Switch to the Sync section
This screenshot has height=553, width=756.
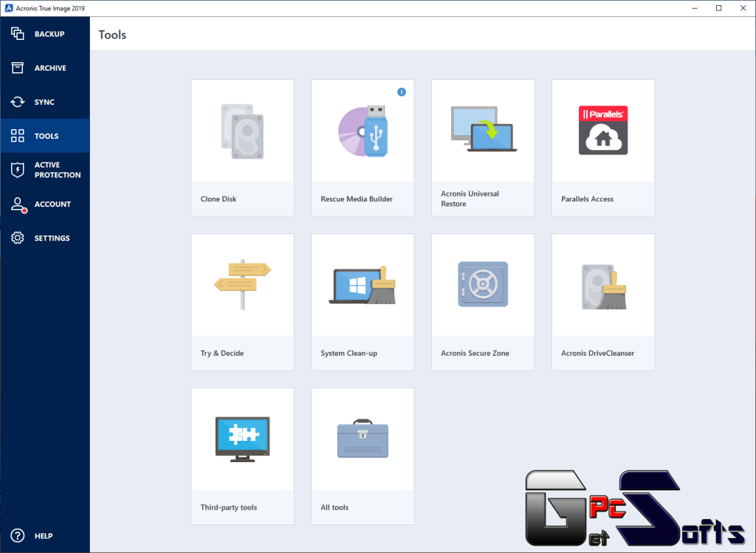[x=44, y=102]
